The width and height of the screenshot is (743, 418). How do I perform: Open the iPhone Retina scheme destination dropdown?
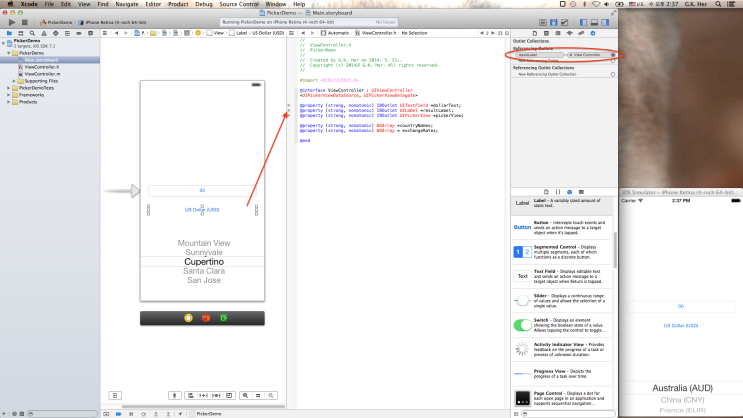(x=112, y=22)
